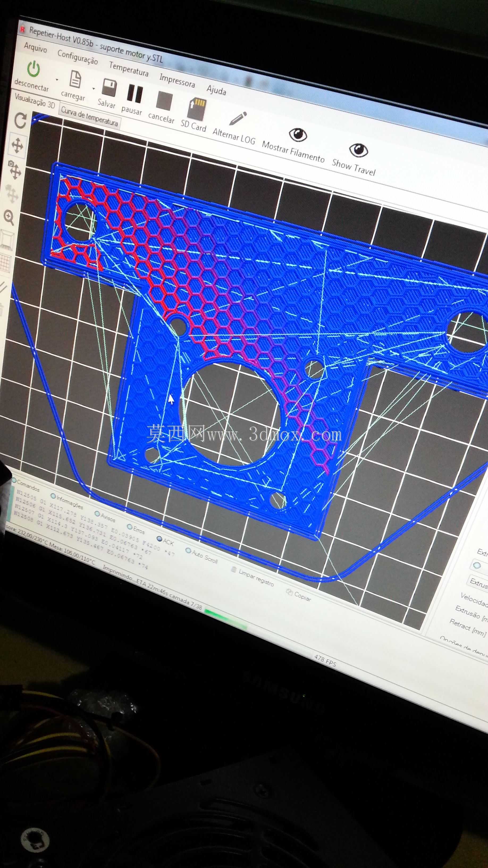The width and height of the screenshot is (488, 868).
Task: Click the isometric box view icon
Action: point(7,240)
